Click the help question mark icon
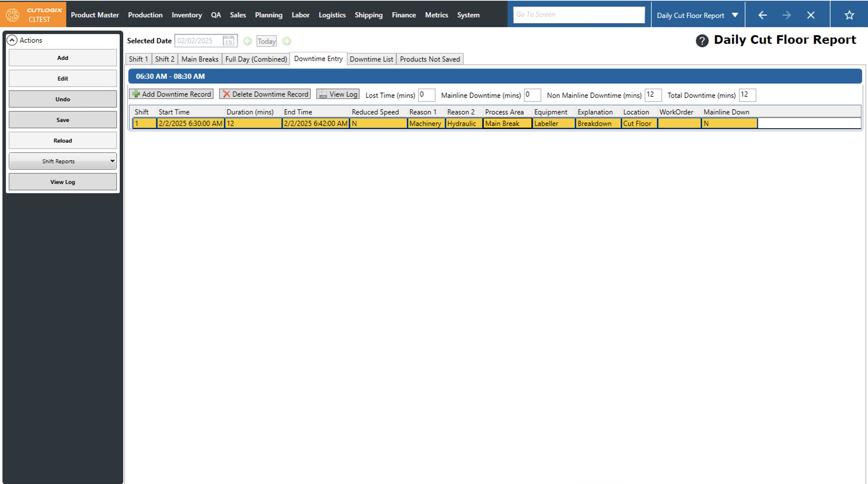The width and height of the screenshot is (868, 484). click(702, 41)
